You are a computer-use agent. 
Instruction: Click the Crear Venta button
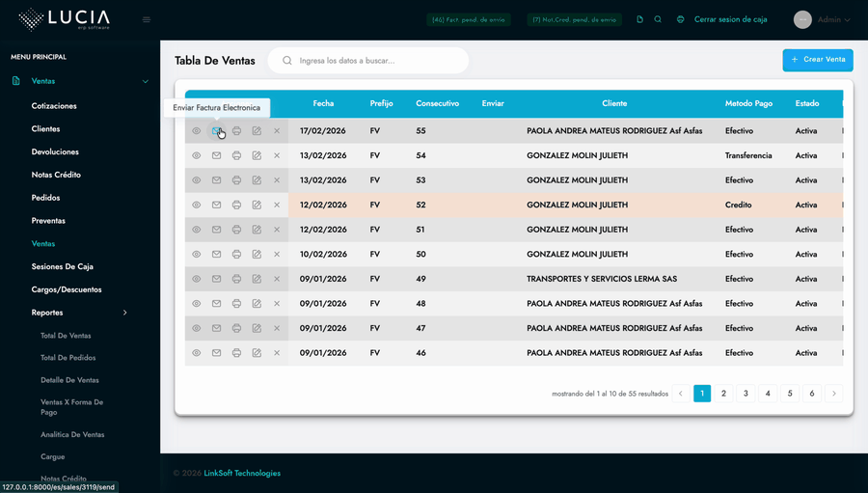pyautogui.click(x=817, y=60)
